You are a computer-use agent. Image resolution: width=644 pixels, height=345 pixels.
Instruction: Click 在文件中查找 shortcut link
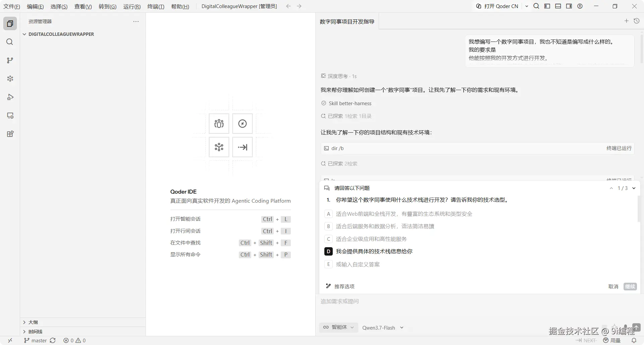pyautogui.click(x=185, y=243)
